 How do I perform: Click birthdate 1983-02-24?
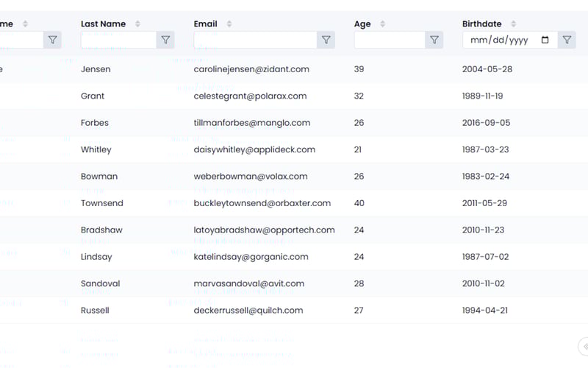pos(486,176)
